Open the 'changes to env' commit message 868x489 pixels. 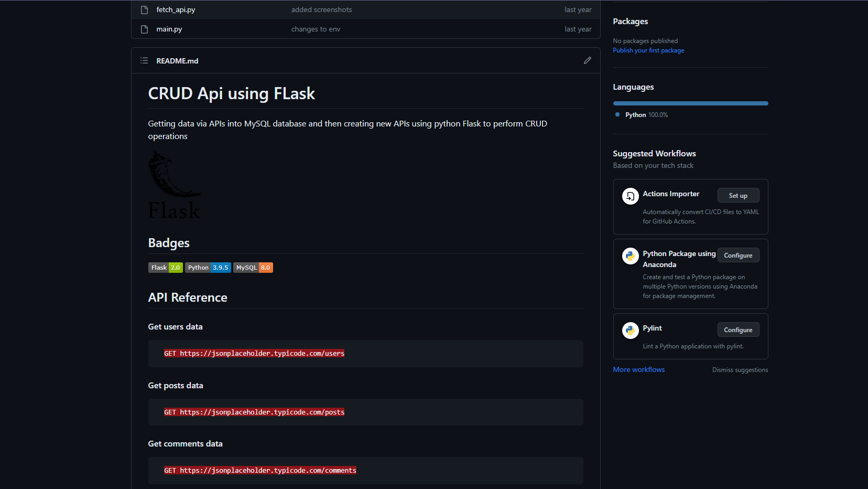coord(316,29)
